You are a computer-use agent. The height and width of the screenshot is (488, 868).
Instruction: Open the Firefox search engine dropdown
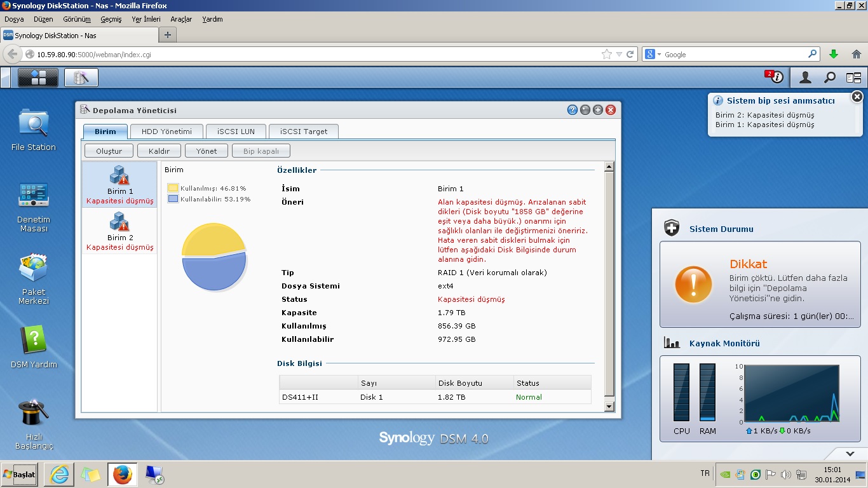(x=653, y=55)
